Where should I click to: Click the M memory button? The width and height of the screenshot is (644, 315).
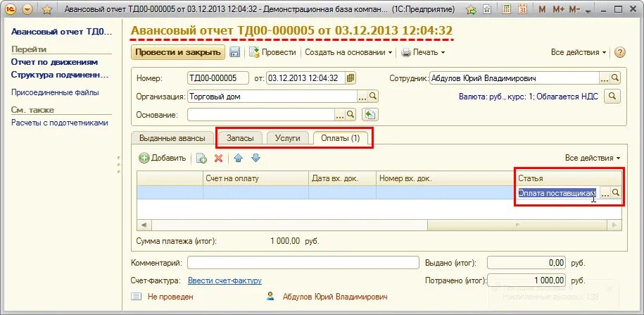pos(542,9)
